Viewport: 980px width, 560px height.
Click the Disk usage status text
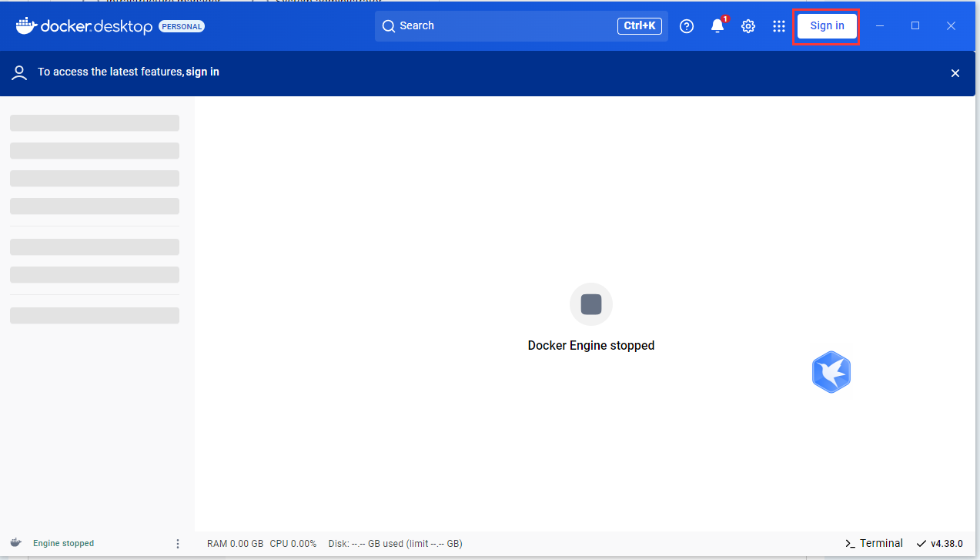click(x=395, y=544)
